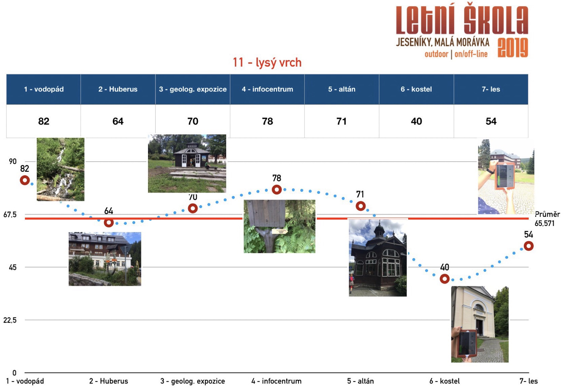Screen dimensions: 563x392
Task: Click the '11 - lysý vrch' red title
Action: (267, 62)
